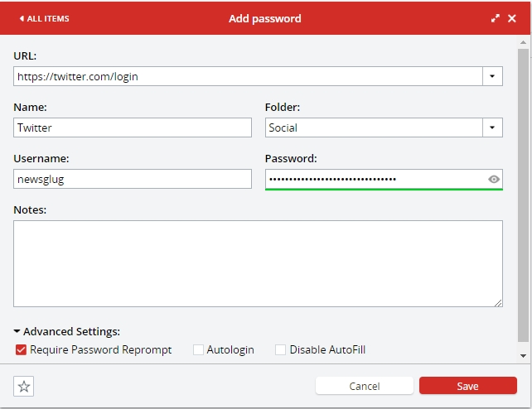Click the favorite star icon

pos(23,386)
